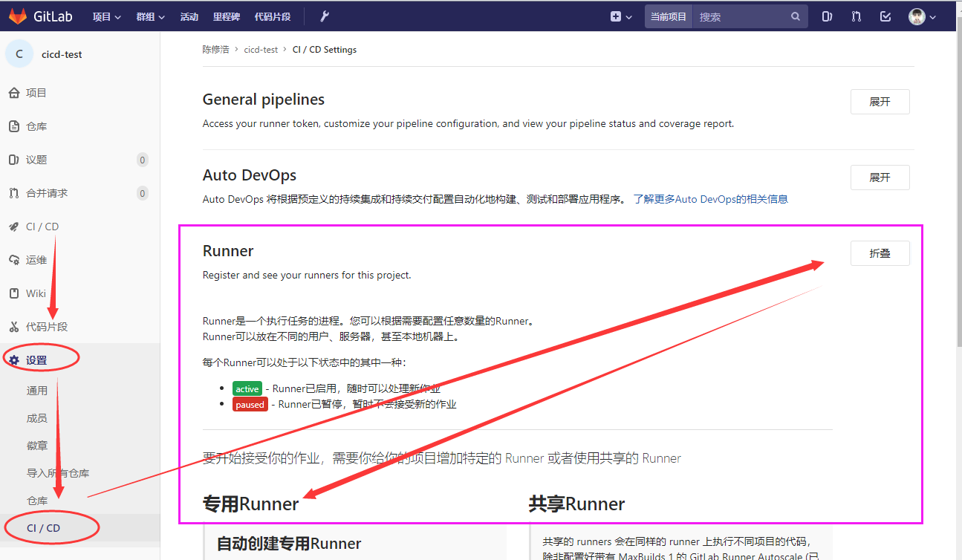The width and height of the screenshot is (962, 560).
Task: Open the new item plus dropdown
Action: coord(621,16)
